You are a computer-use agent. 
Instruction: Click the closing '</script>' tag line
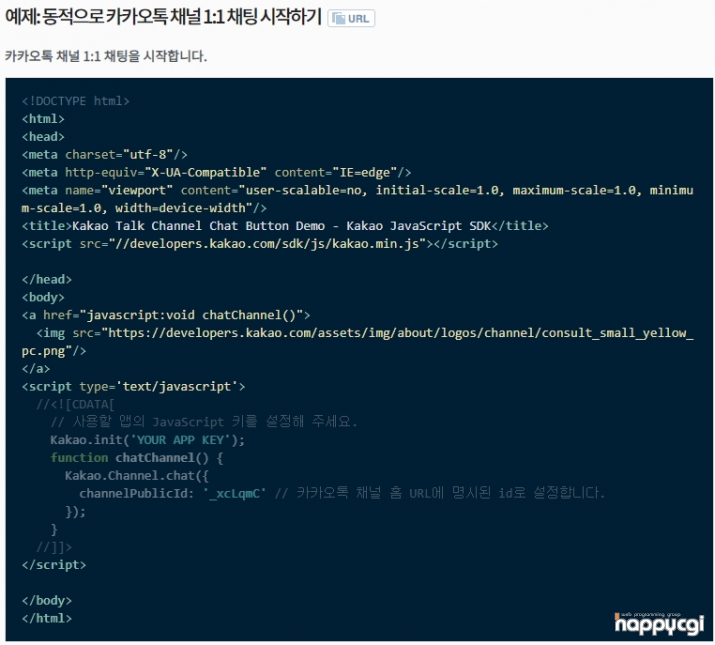54,565
